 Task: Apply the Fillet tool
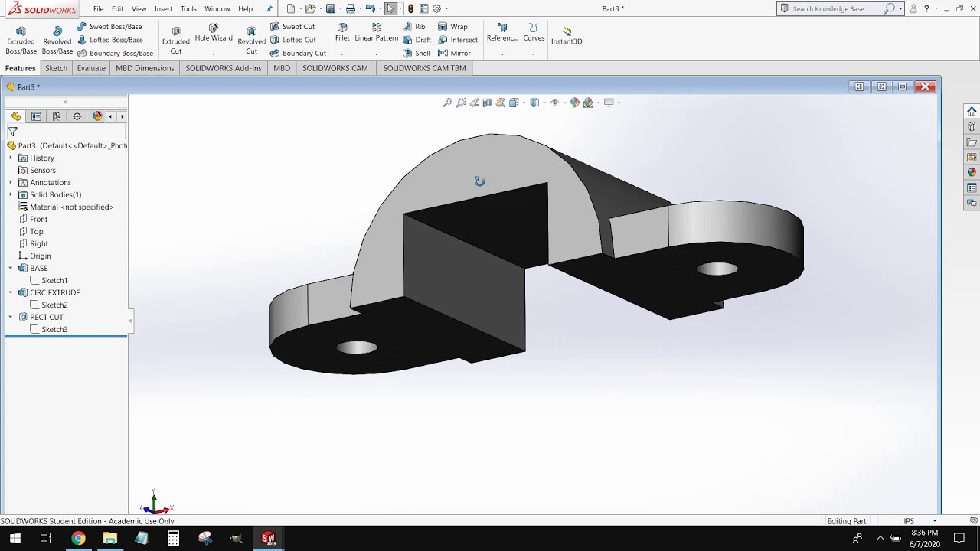342,33
